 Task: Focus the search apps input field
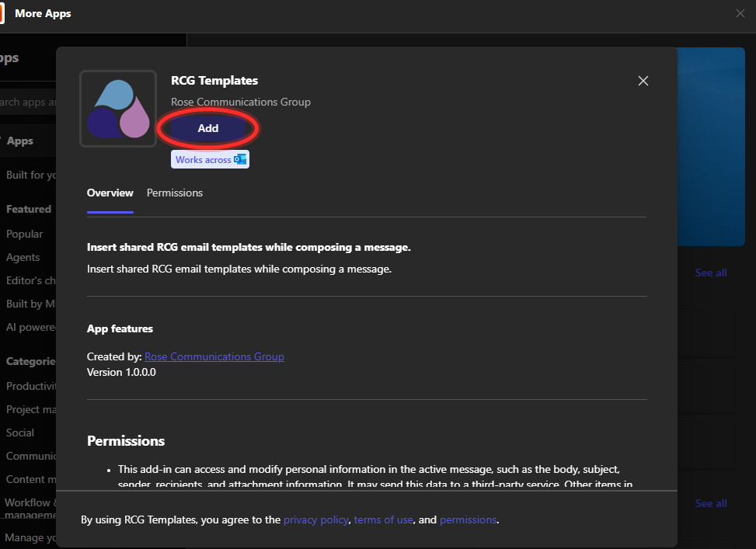click(x=28, y=103)
